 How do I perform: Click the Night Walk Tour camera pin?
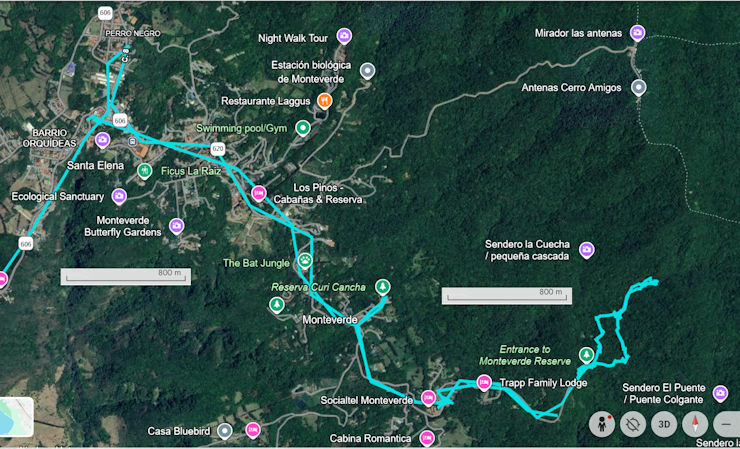click(344, 36)
